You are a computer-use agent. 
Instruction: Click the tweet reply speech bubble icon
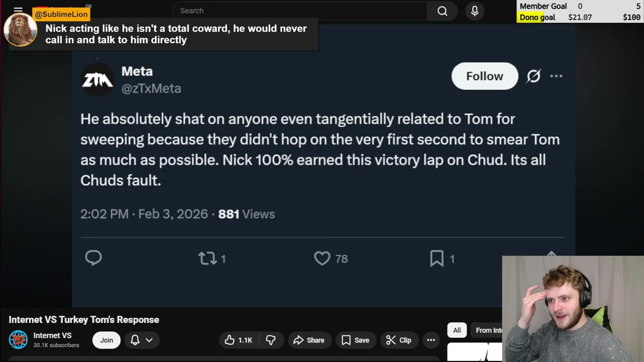coord(94,258)
